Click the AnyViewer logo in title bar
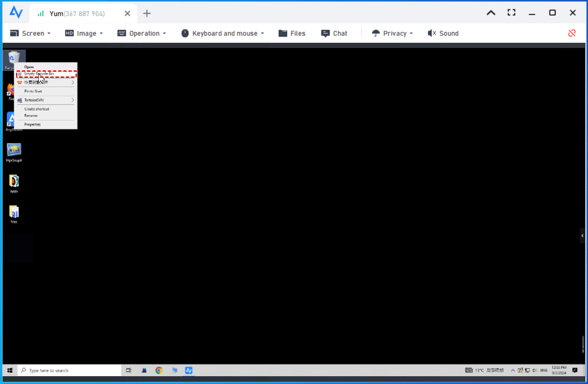This screenshot has width=588, height=384. point(16,13)
